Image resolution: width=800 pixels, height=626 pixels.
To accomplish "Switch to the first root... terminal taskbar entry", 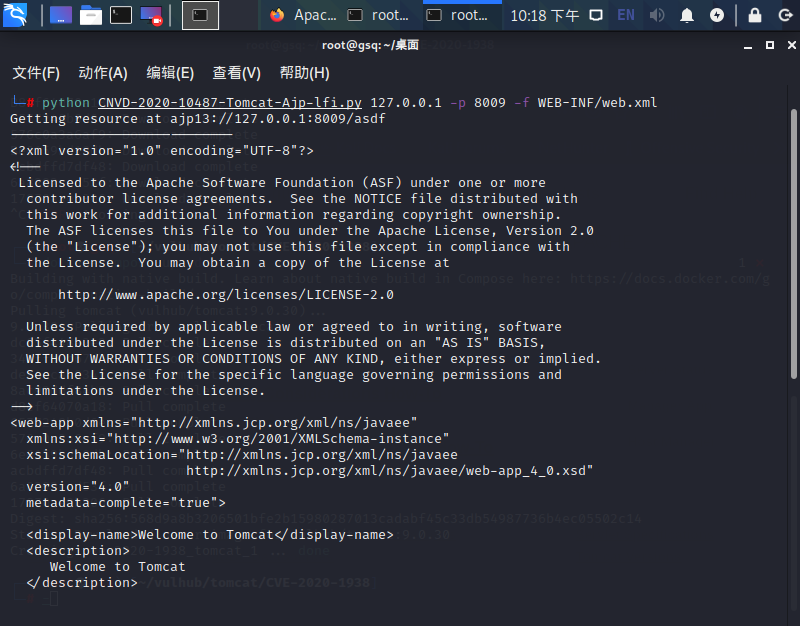I will 378,15.
